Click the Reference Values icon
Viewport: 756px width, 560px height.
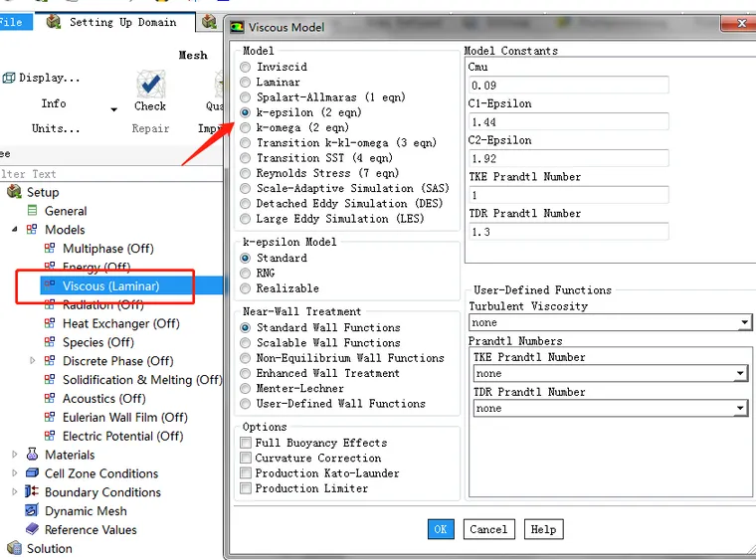point(32,529)
